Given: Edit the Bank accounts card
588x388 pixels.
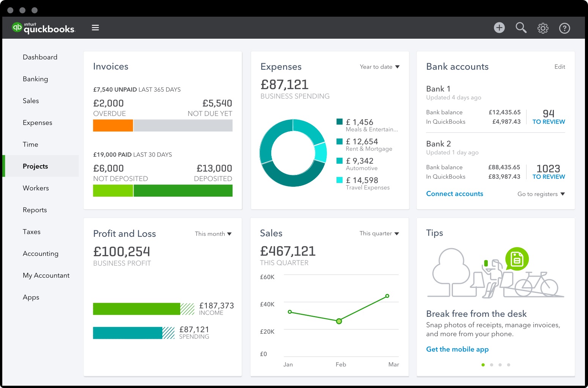Looking at the screenshot, I should coord(560,67).
